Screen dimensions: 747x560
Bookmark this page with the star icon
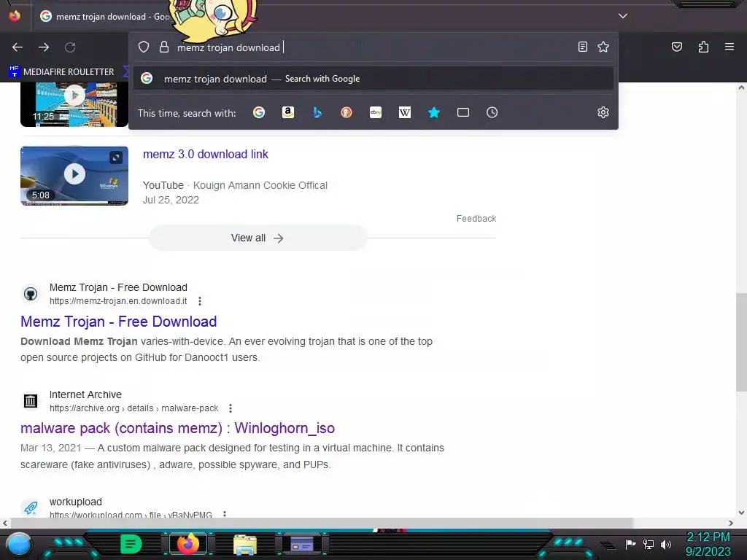tap(603, 47)
